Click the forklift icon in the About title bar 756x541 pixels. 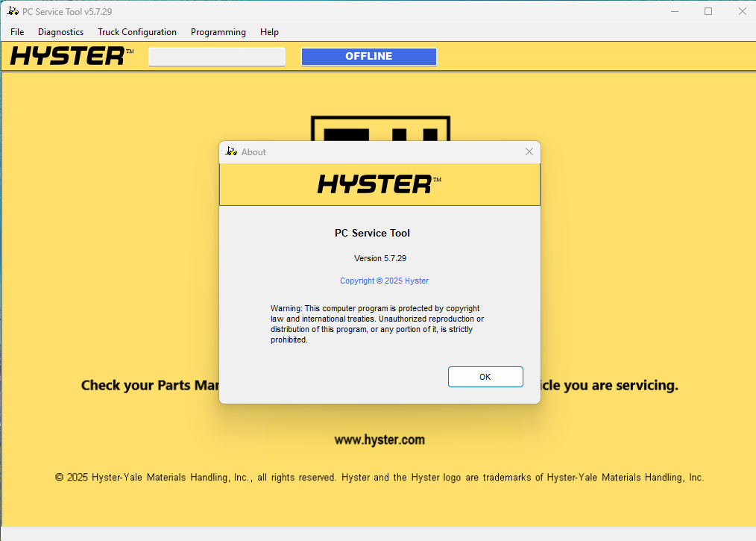click(231, 151)
